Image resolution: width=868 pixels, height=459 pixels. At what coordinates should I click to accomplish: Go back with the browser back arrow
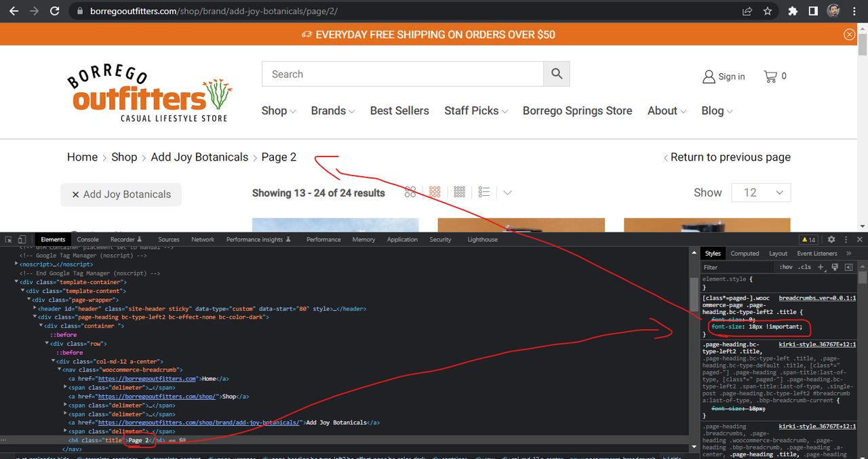pos(14,11)
